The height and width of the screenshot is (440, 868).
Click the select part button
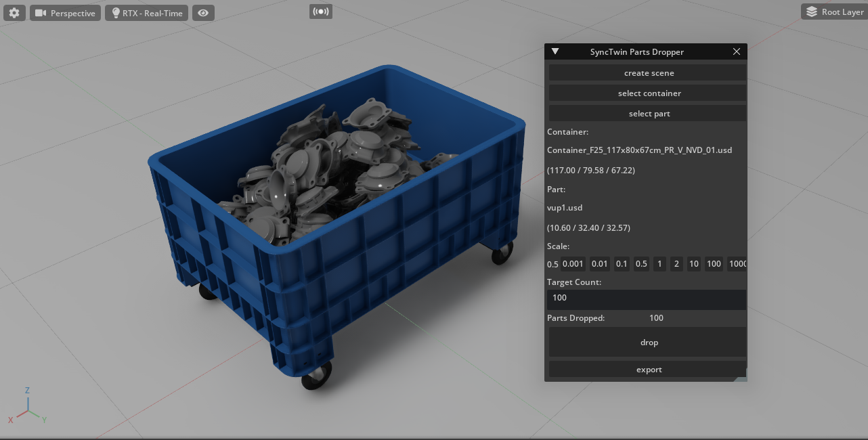pos(649,114)
